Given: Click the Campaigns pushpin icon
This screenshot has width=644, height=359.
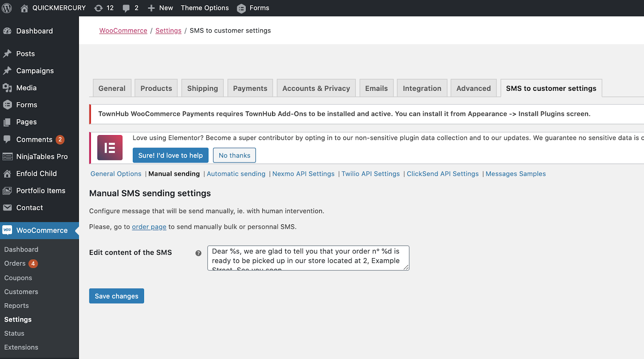Looking at the screenshot, I should tap(7, 71).
